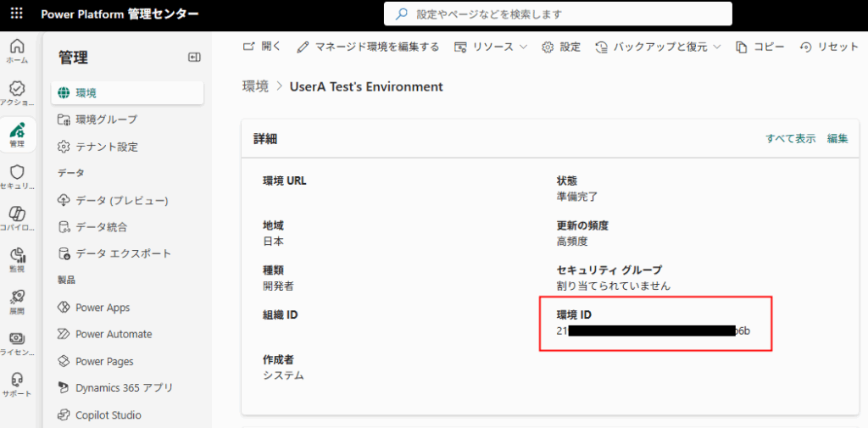Click the システム creator value
The height and width of the screenshot is (428, 868).
[x=283, y=375]
